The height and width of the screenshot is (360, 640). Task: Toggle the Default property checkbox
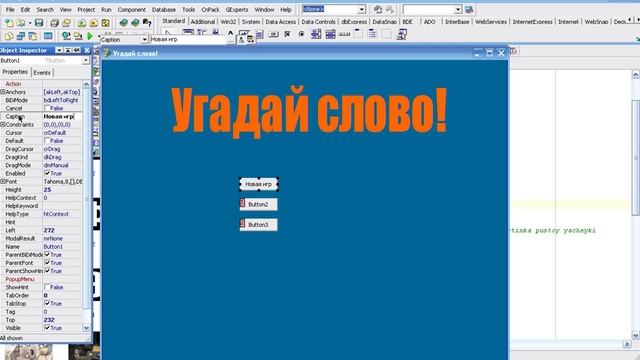[47, 141]
